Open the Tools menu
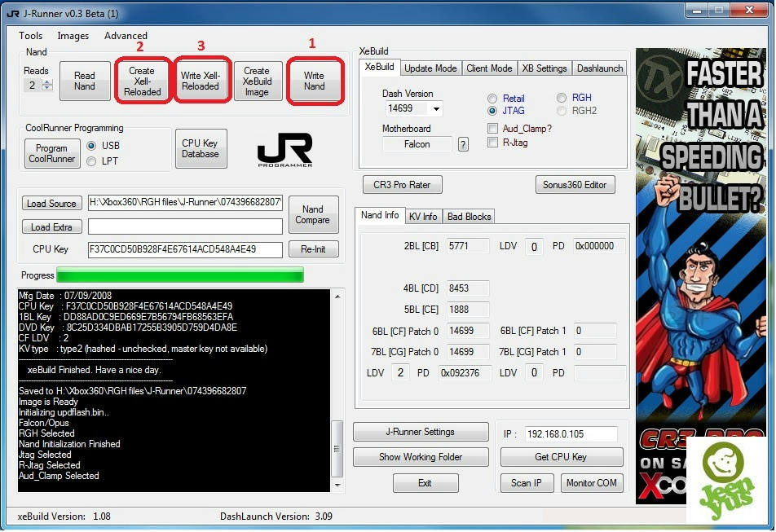Viewport: 776px width, 532px height. coord(31,36)
